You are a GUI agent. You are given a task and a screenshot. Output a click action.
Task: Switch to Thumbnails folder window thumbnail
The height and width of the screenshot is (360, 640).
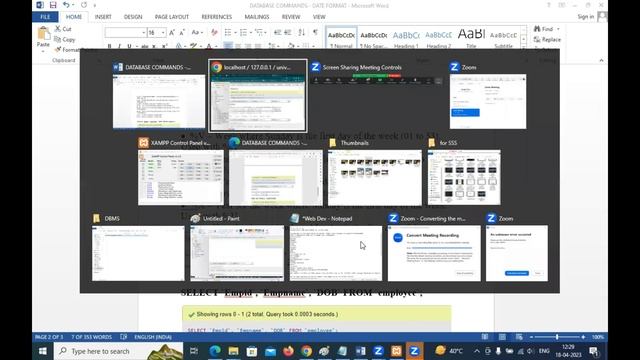(x=375, y=172)
